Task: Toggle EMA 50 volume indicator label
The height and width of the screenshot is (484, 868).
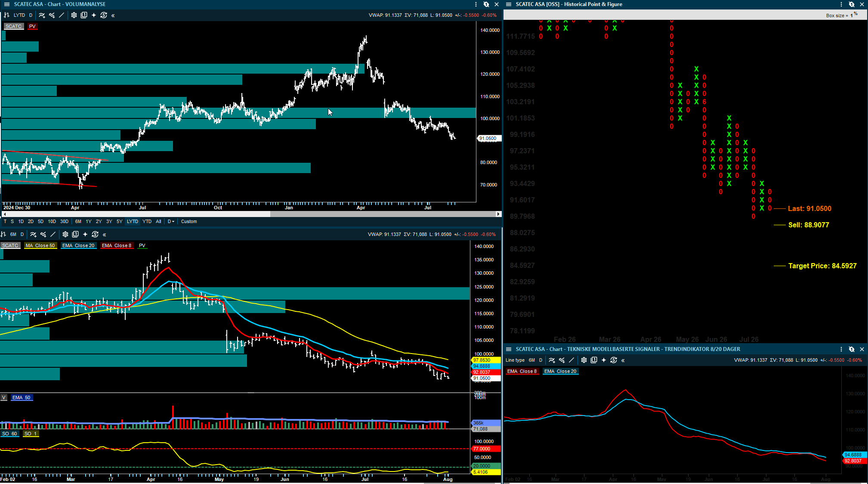Action: (22, 397)
